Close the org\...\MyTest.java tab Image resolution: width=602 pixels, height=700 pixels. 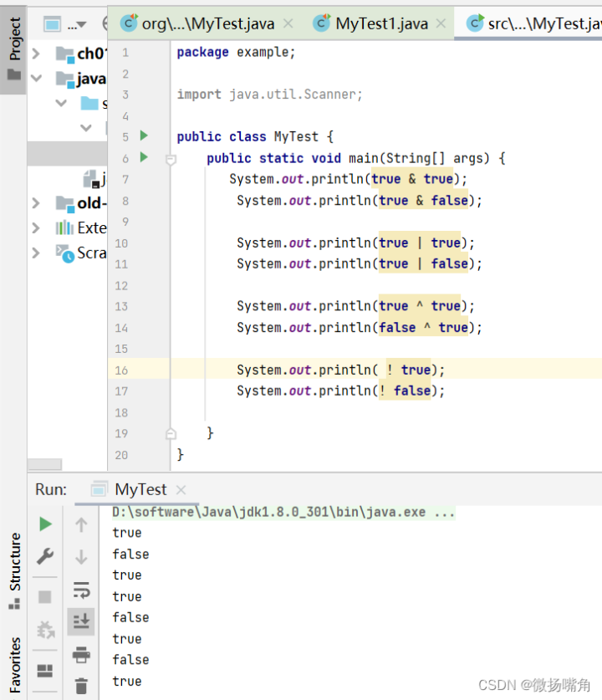[x=288, y=23]
